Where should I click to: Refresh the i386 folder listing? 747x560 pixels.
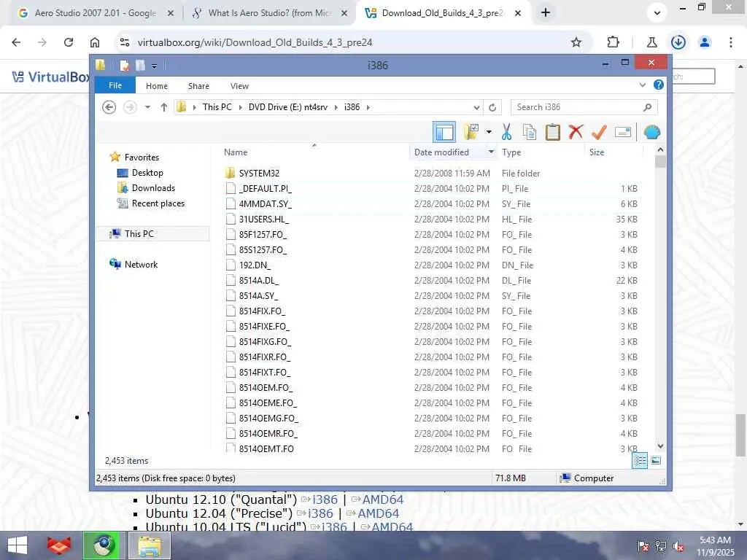click(x=492, y=107)
